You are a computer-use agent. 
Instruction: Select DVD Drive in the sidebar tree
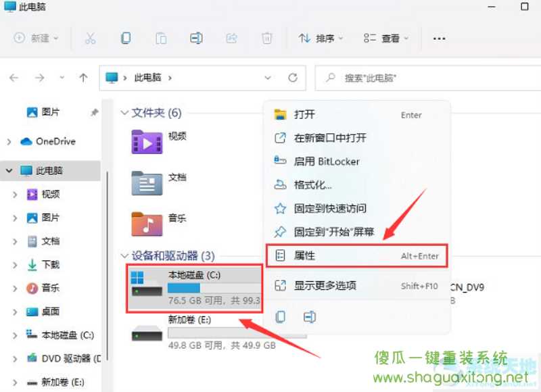pos(64,359)
